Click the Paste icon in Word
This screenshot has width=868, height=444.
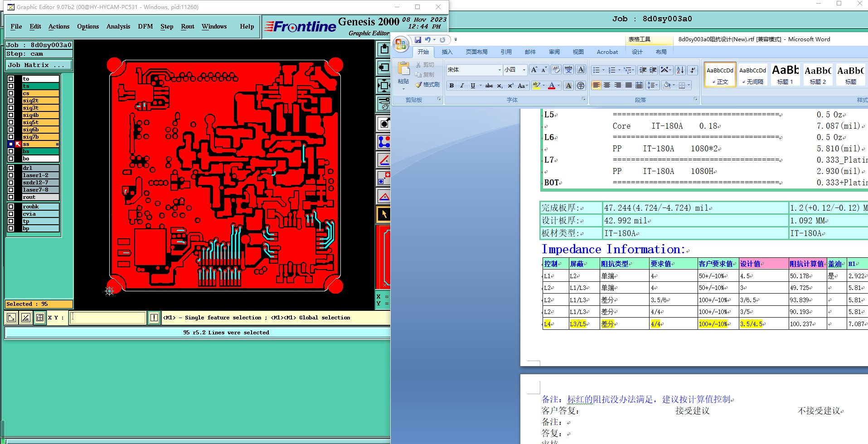pos(403,69)
